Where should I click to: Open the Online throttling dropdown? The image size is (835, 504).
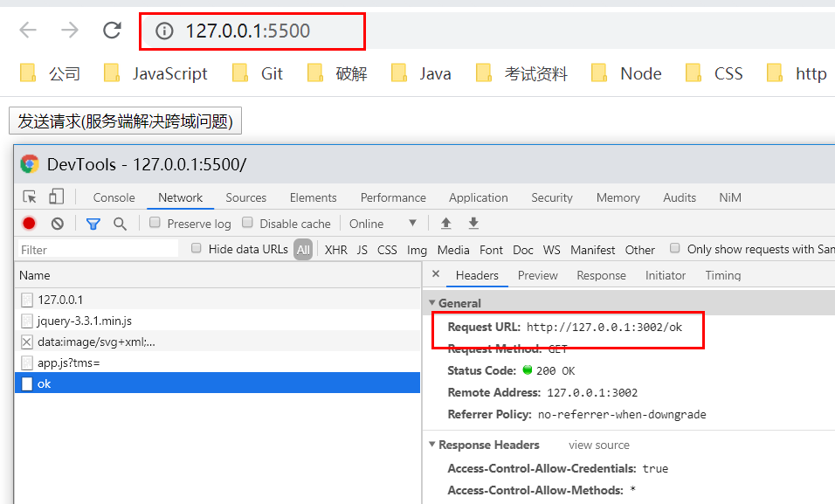click(383, 224)
